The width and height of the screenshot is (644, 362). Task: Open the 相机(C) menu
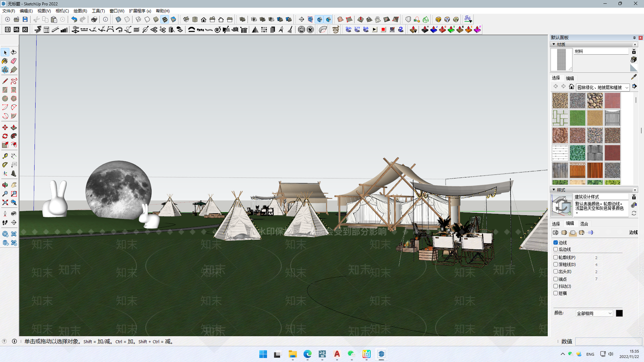point(62,11)
